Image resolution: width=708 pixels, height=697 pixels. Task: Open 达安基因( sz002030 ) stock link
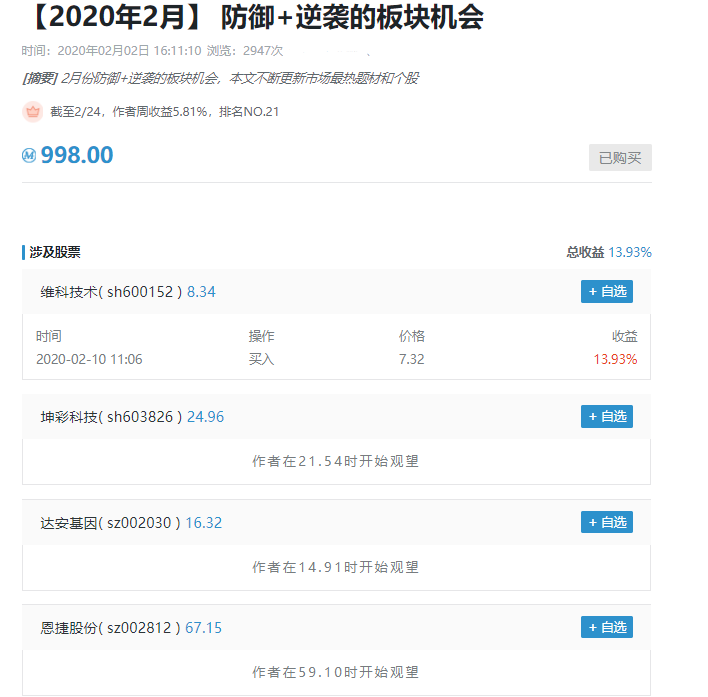(x=110, y=523)
